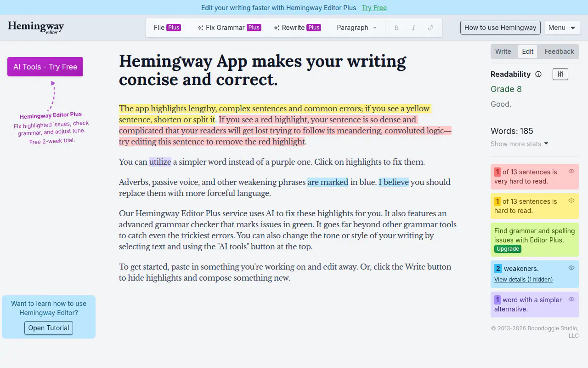Toggle visibility of simpler alternative highlights
The width and height of the screenshot is (588, 368).
point(571,299)
